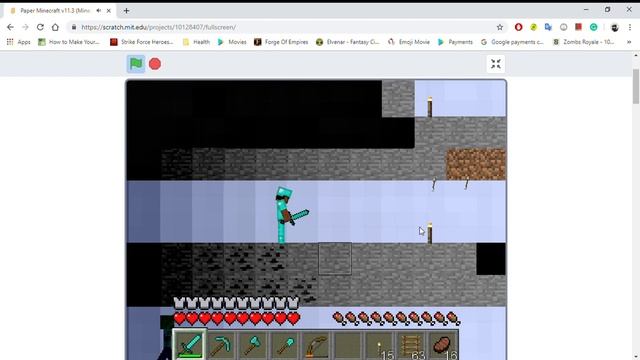
Task: Click the torch standing on the floor
Action: (x=430, y=233)
